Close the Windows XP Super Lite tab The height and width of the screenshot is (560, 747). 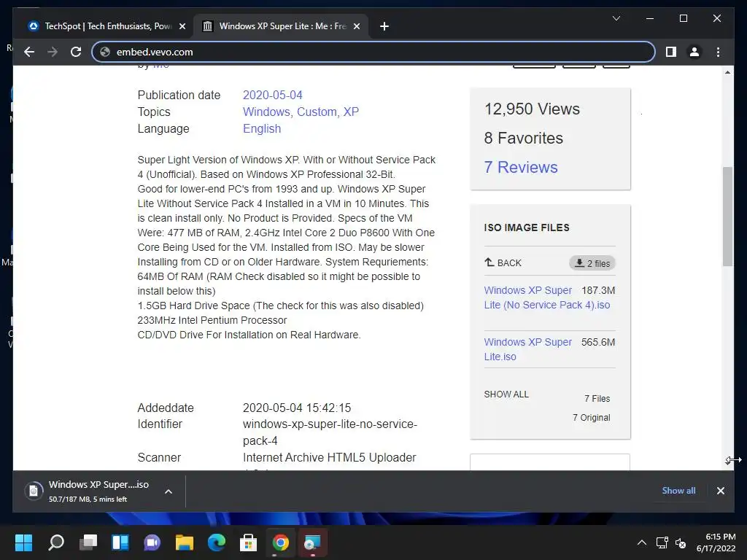coord(356,26)
